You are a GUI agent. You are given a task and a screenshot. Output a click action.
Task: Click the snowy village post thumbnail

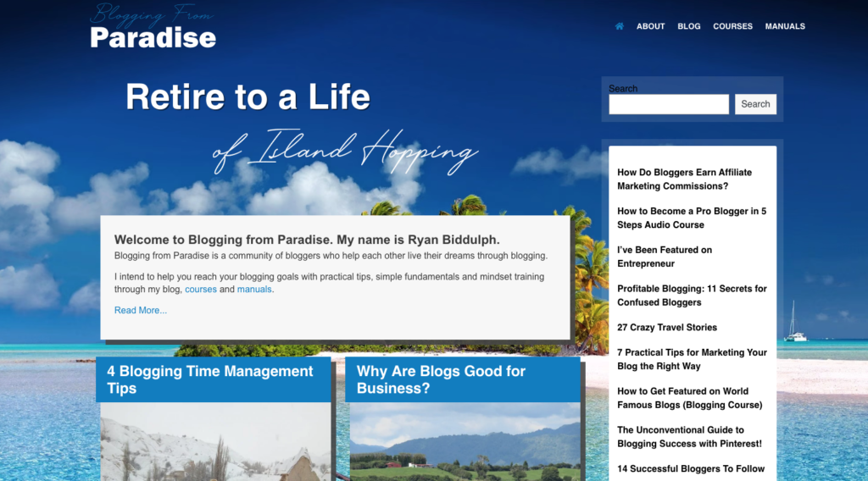[215, 441]
